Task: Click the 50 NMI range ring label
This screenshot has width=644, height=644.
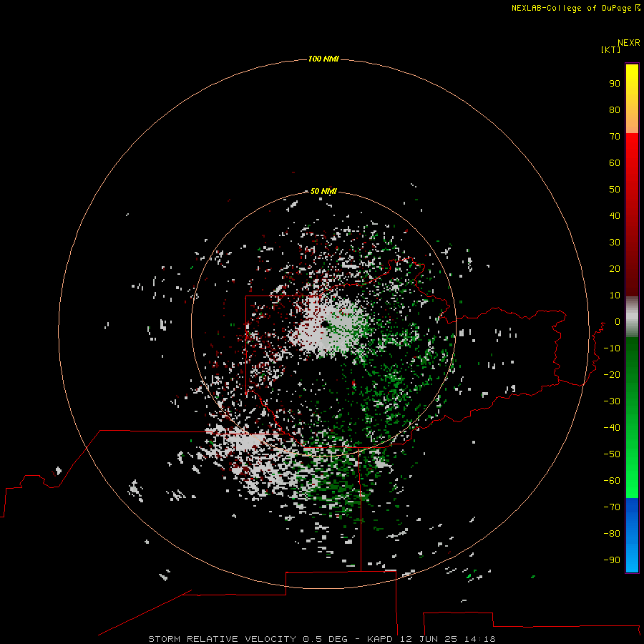Action: pyautogui.click(x=323, y=191)
